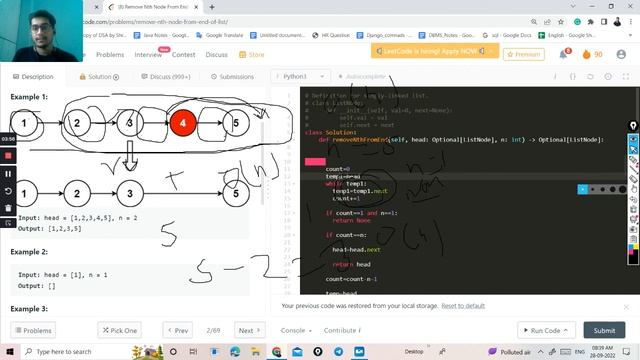Click the Problems list button at bottom

coord(33,330)
